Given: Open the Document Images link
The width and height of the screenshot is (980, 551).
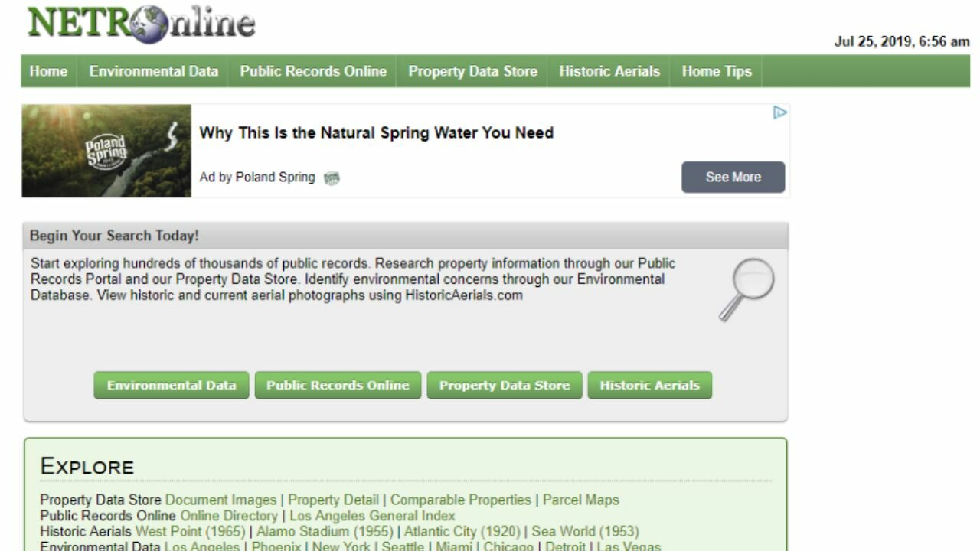Looking at the screenshot, I should click(220, 500).
